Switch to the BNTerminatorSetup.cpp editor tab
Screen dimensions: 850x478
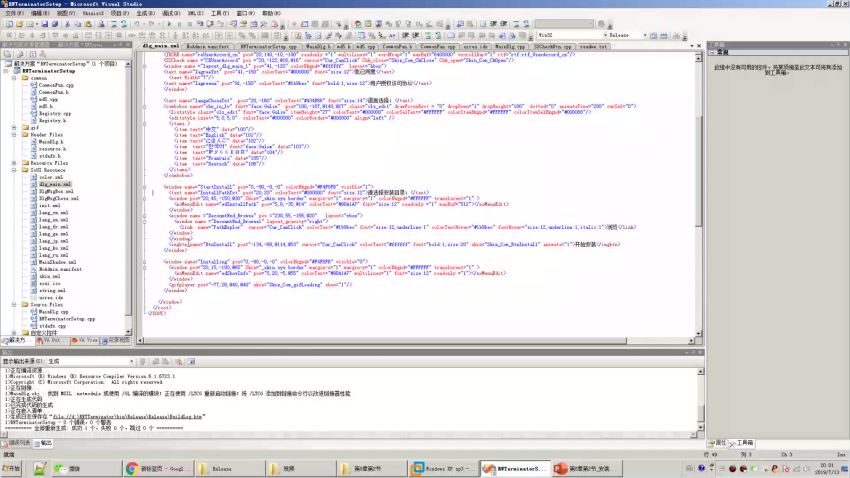click(x=268, y=47)
